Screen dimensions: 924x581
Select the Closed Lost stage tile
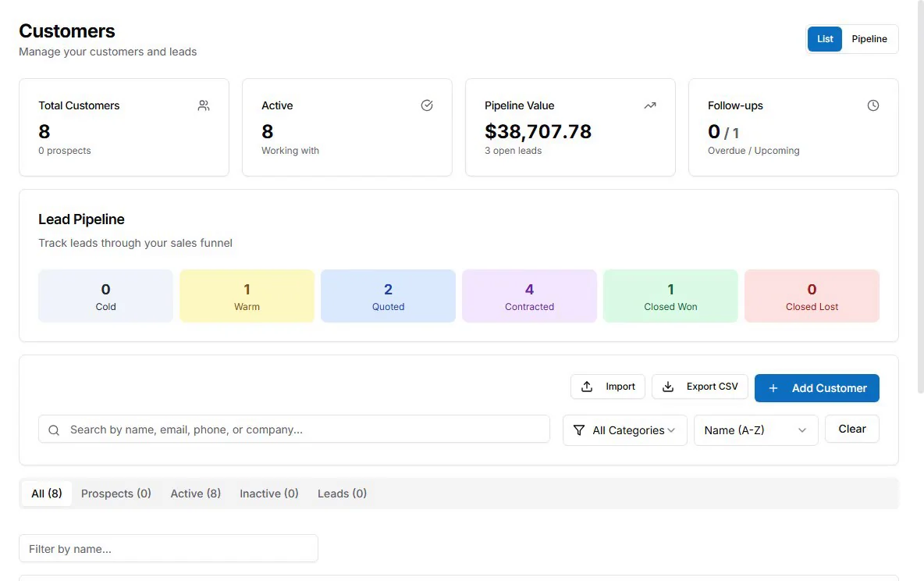[812, 296]
